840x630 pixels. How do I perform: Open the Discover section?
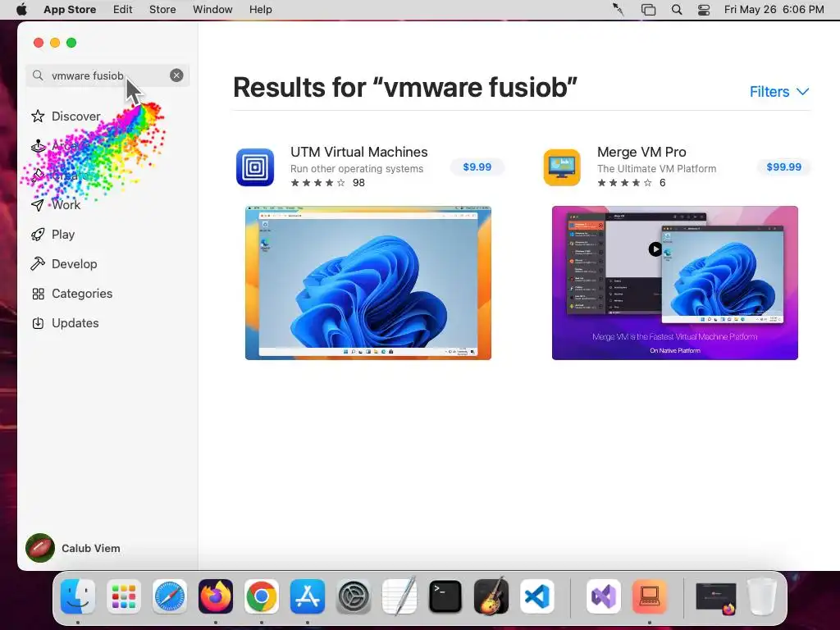pos(75,116)
